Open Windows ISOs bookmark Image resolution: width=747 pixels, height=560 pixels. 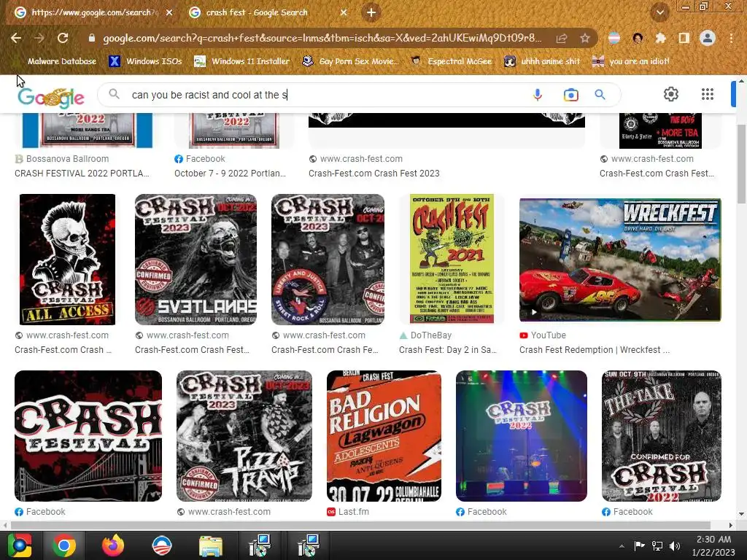(x=146, y=61)
